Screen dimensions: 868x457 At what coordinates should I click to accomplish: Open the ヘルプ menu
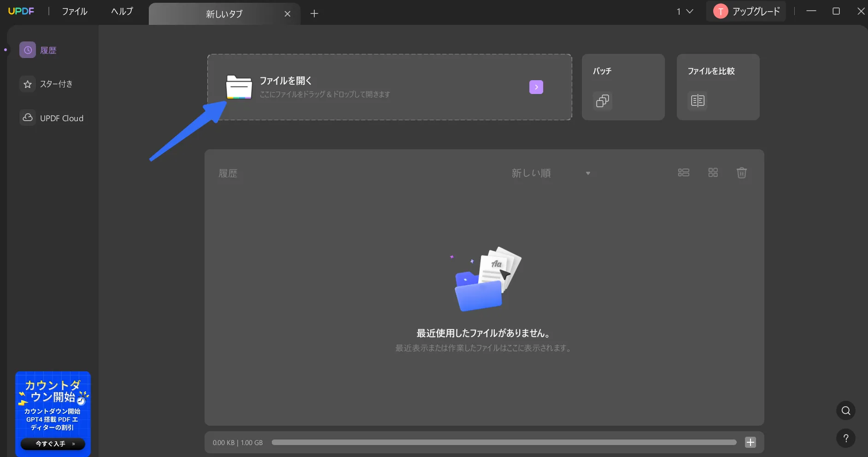[122, 11]
